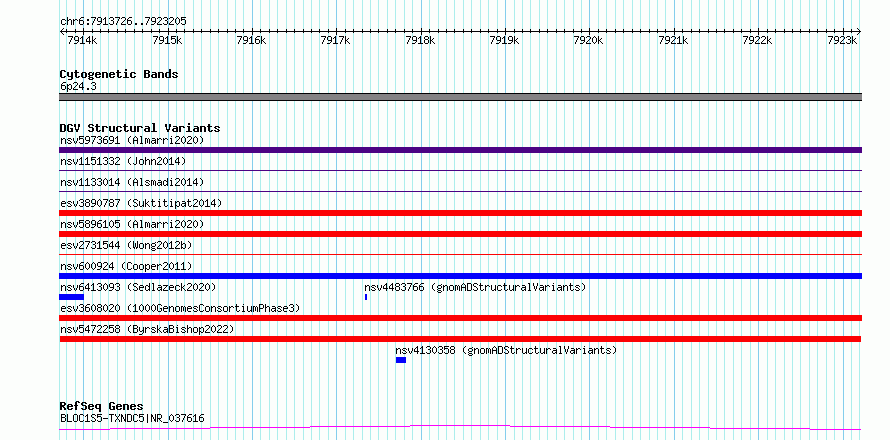Click the red nsv5896105 variant bar
This screenshot has height=440, width=890.
460,234
